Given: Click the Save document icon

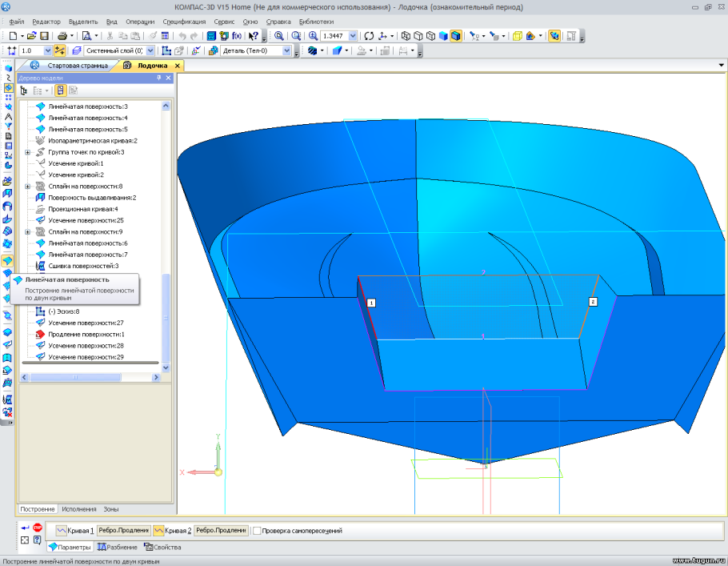Looking at the screenshot, I should (x=44, y=36).
